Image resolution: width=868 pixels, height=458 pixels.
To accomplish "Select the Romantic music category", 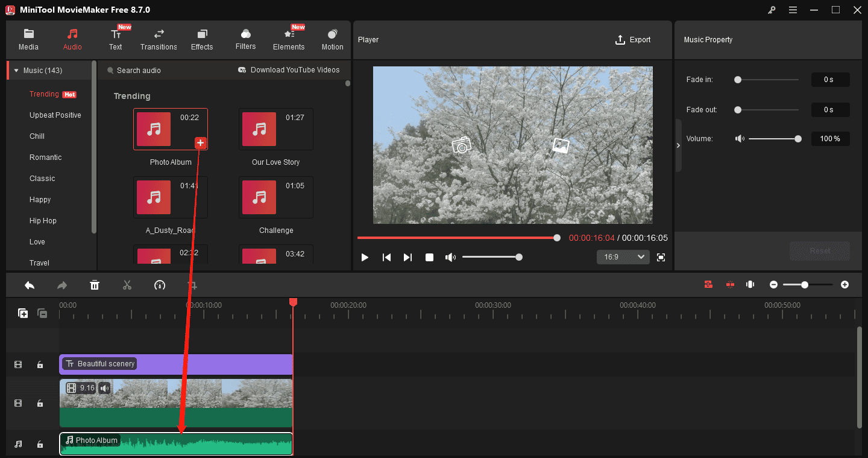I will pos(45,157).
